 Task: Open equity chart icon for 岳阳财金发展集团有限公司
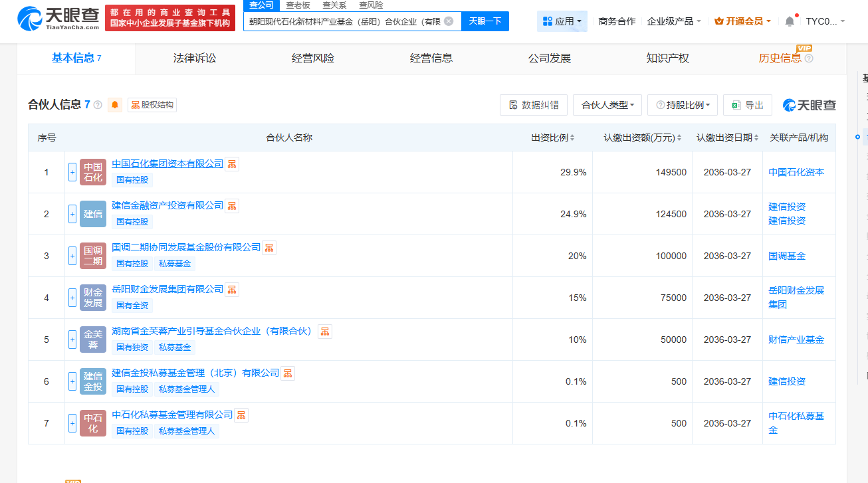[x=232, y=290]
